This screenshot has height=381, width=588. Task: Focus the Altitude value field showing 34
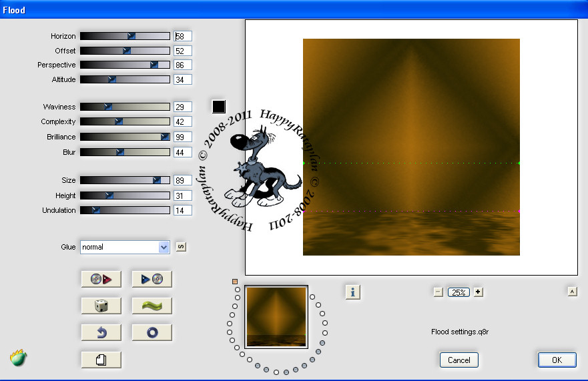click(183, 79)
